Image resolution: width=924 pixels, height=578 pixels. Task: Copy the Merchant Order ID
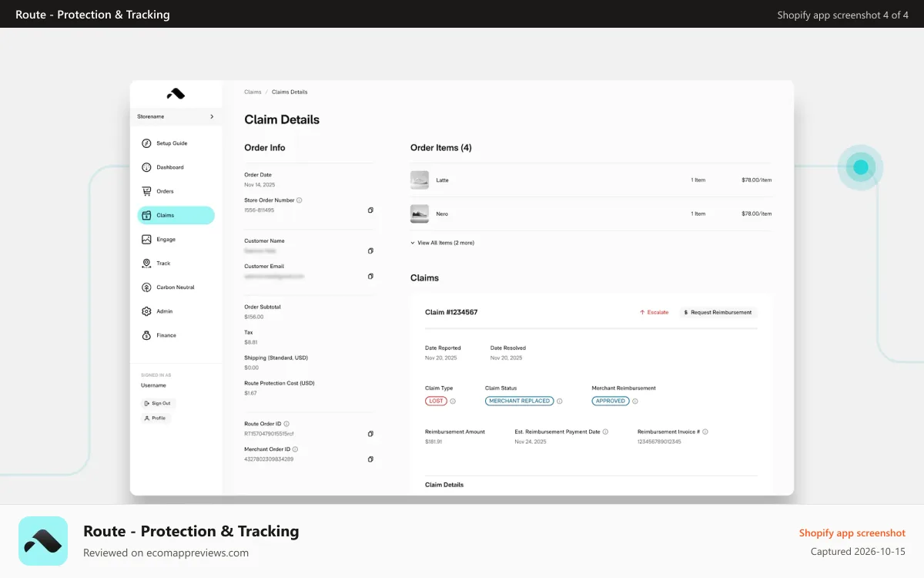pyautogui.click(x=370, y=459)
